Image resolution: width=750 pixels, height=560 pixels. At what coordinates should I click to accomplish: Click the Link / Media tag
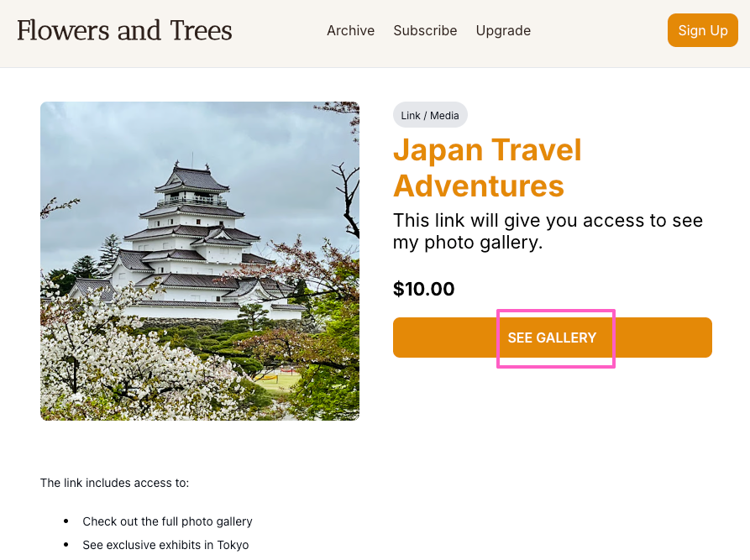(x=430, y=116)
